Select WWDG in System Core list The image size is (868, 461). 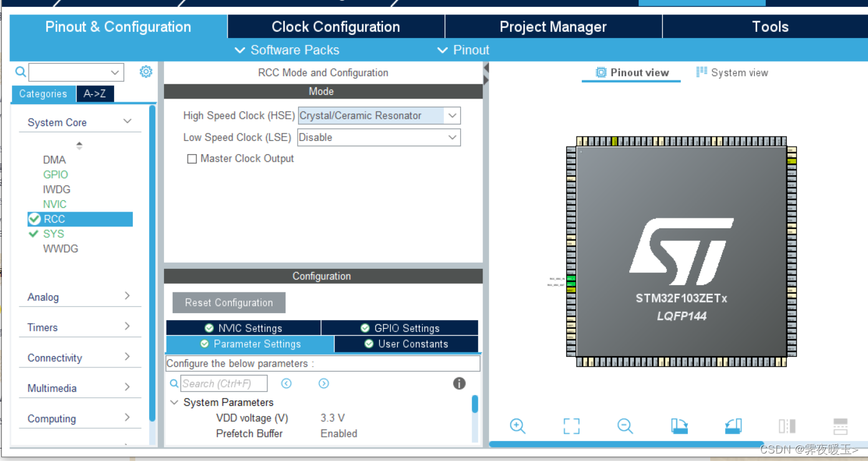[x=60, y=248]
